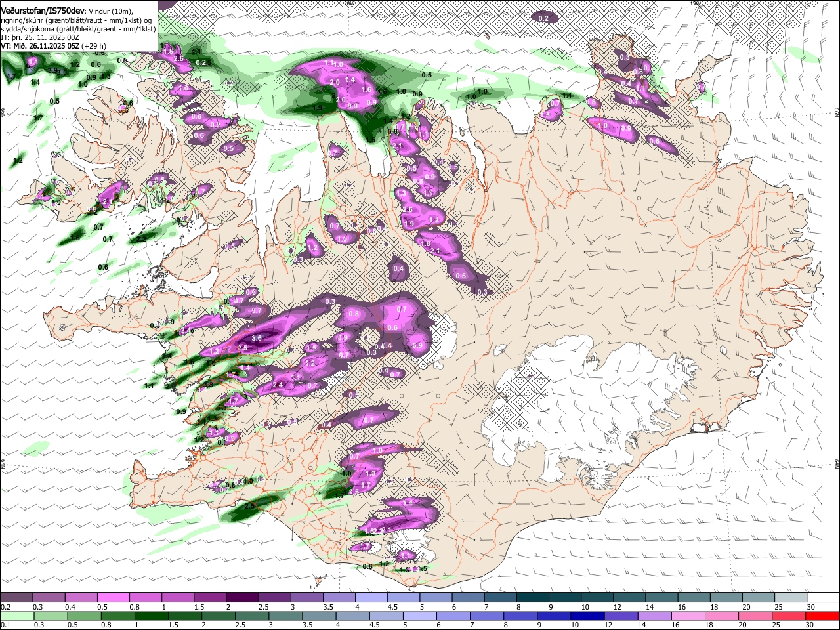Pick the bottom-row swatch between 2 and 2.5

(x=218, y=616)
